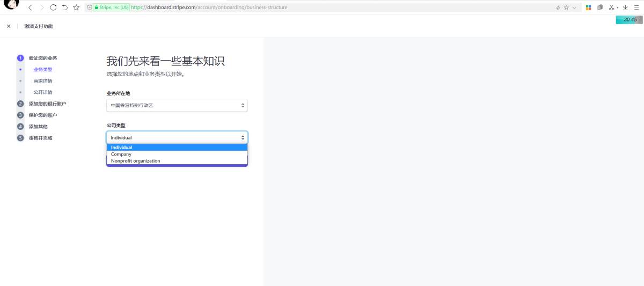The height and width of the screenshot is (286, 644).
Task: Click the lightning bolt icon in address bar
Action: pyautogui.click(x=558, y=8)
